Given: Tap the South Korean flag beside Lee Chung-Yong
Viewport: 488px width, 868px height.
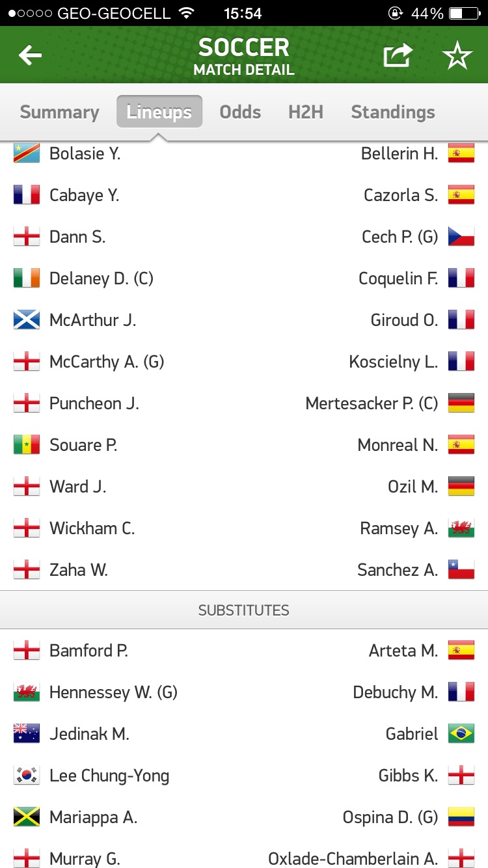Looking at the screenshot, I should (x=27, y=776).
